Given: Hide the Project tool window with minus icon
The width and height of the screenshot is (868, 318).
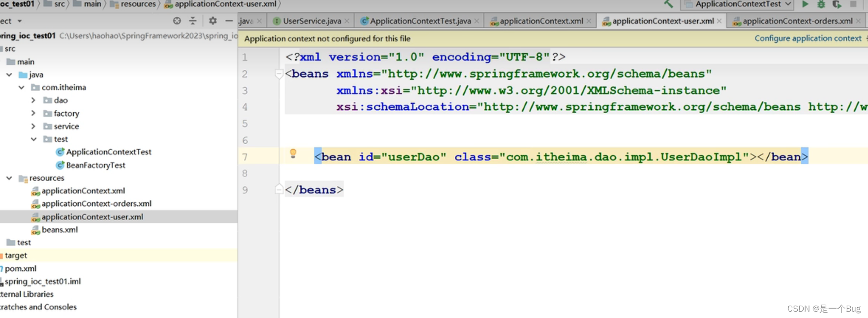Looking at the screenshot, I should 229,21.
